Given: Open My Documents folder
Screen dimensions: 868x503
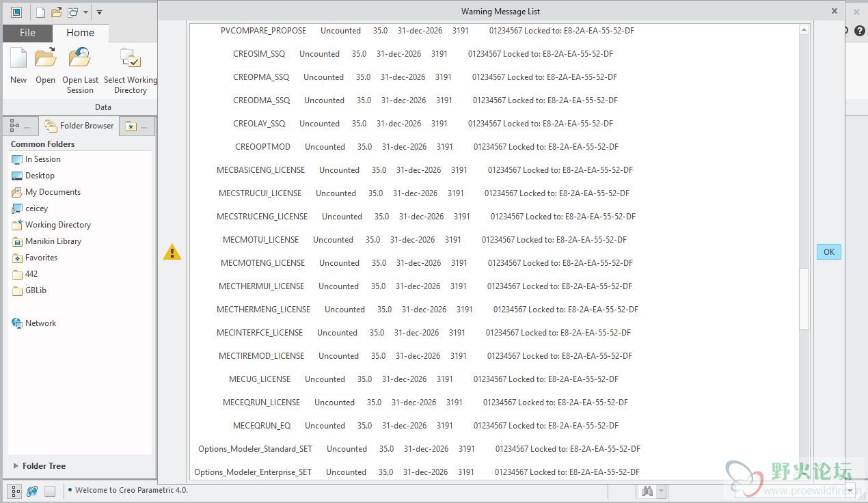Looking at the screenshot, I should (x=46, y=192).
